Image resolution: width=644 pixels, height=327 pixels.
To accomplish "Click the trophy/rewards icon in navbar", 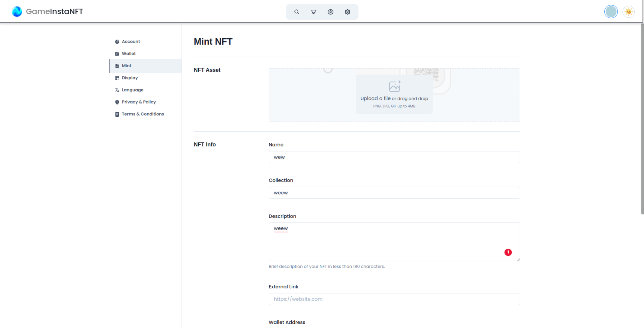I will click(x=313, y=12).
